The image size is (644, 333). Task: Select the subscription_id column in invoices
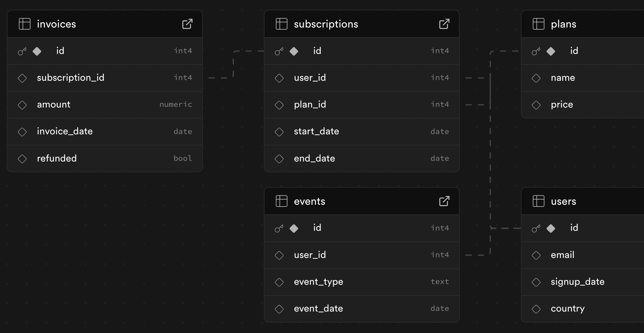tap(70, 78)
